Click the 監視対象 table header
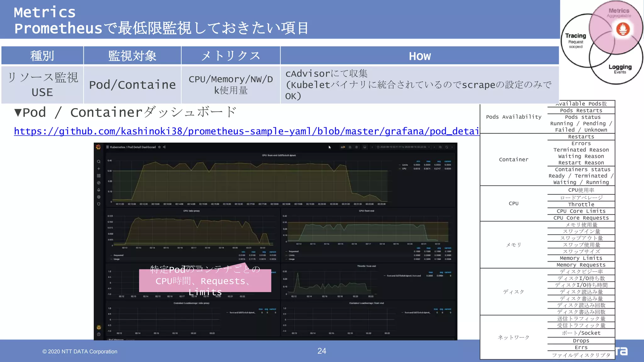This screenshot has width=644, height=362. coord(132,56)
